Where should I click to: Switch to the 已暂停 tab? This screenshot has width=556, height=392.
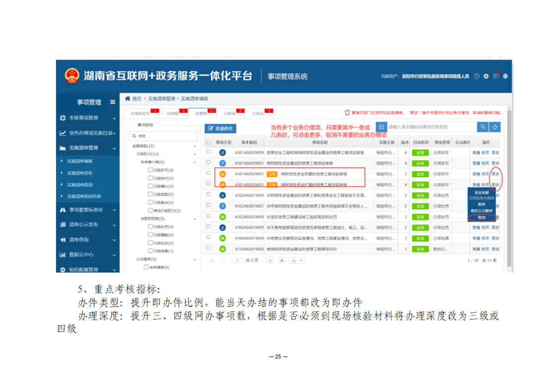point(229,113)
